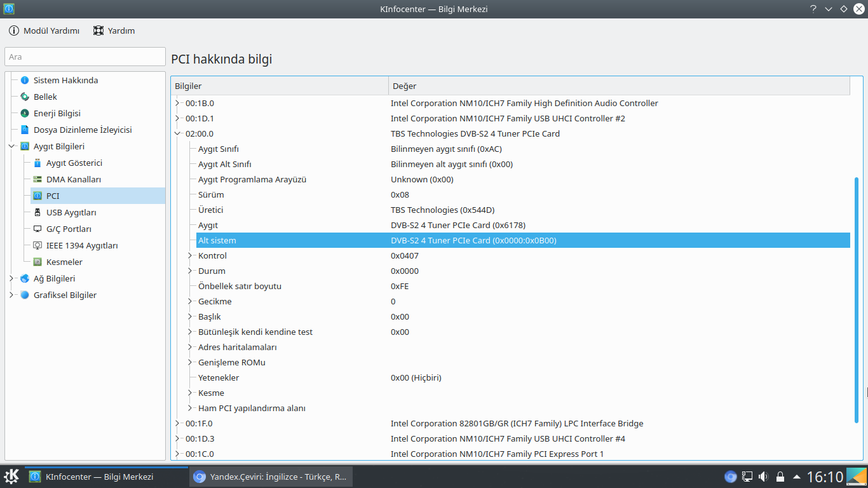Select the Sürüm row
Viewport: 868px width, 488px height.
tap(523, 194)
